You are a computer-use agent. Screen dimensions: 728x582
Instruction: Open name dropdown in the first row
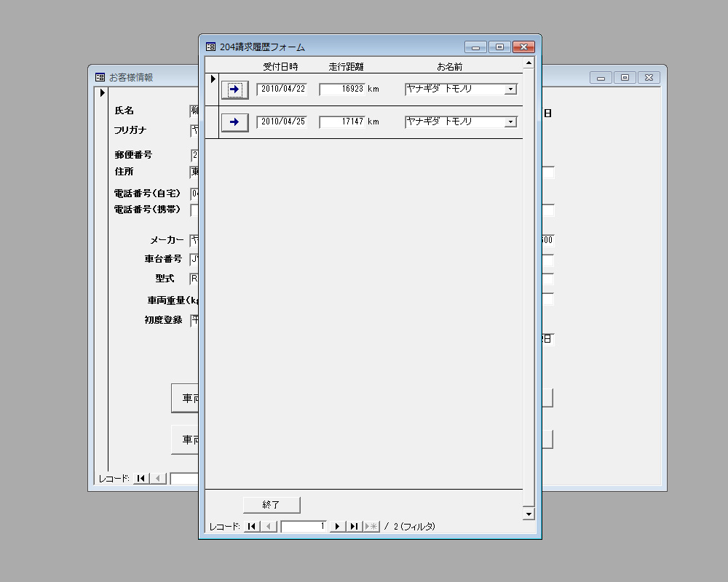click(x=510, y=89)
